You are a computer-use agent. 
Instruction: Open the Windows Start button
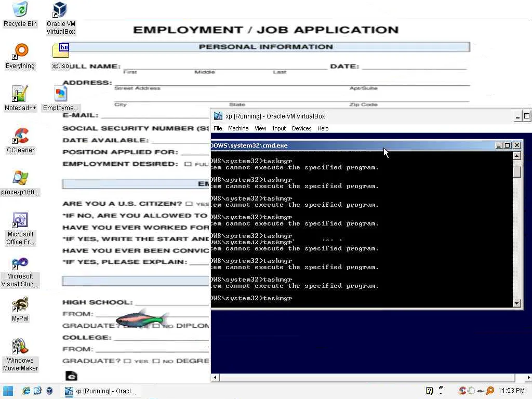click(8, 391)
